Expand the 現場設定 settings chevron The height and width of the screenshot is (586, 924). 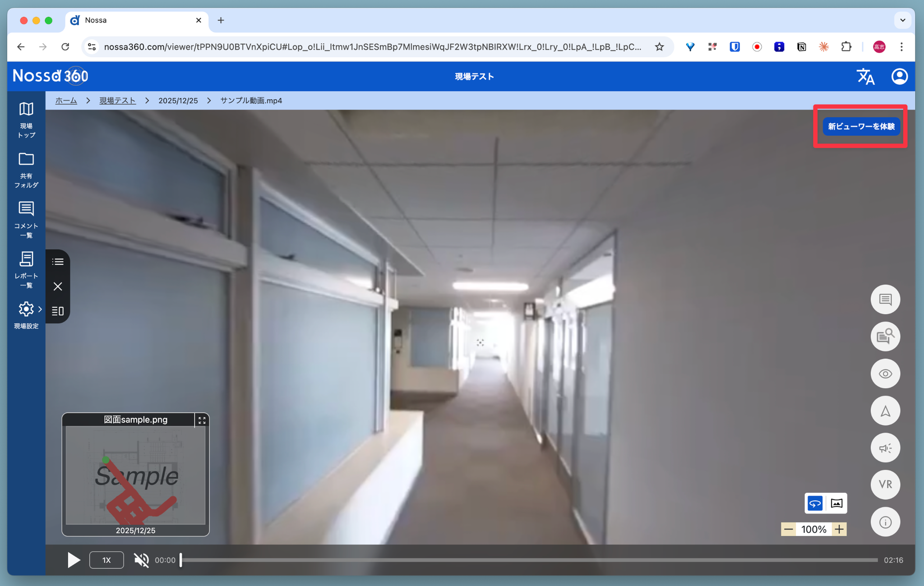pos(40,309)
